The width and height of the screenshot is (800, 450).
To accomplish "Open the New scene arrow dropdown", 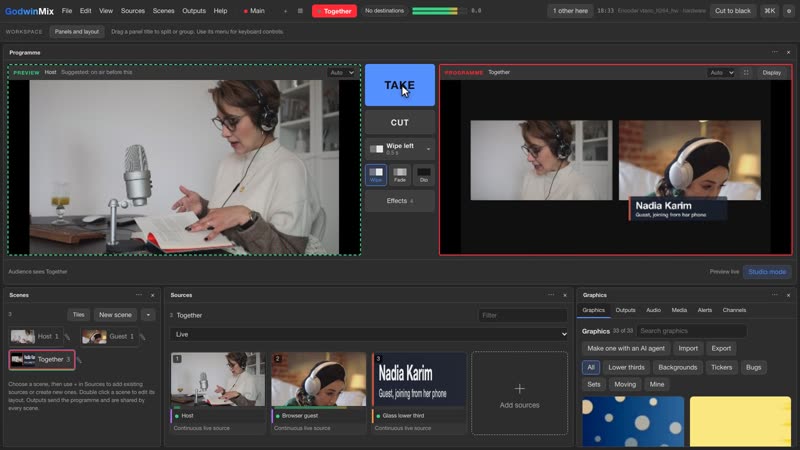I will (x=148, y=315).
